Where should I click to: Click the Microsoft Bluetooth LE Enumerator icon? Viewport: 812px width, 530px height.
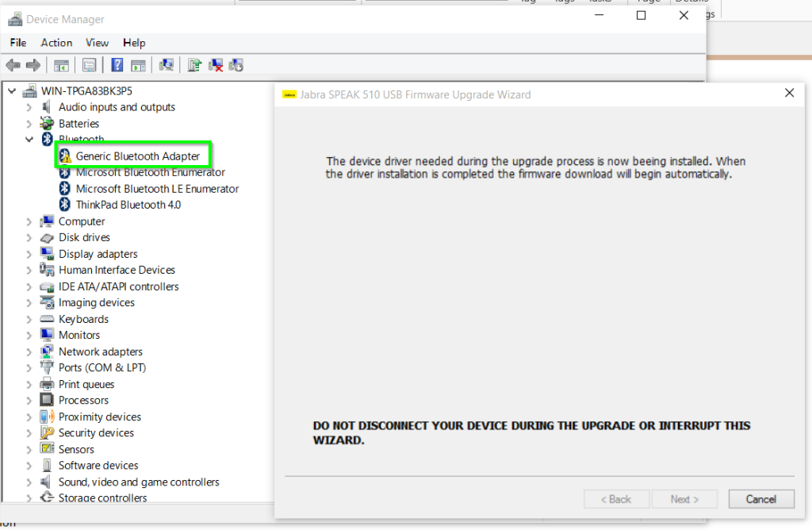point(65,189)
